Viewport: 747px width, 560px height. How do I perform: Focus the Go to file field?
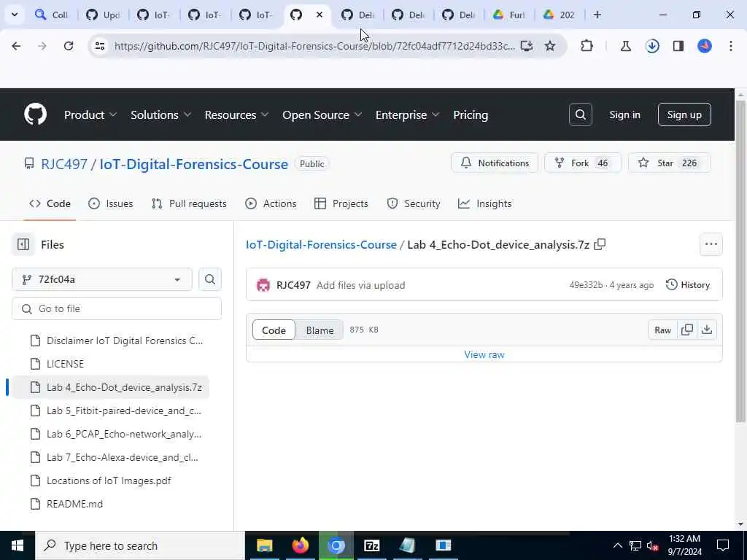point(117,308)
